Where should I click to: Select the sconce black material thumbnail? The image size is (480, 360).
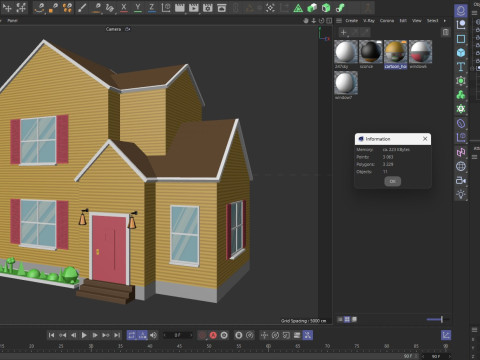click(371, 51)
